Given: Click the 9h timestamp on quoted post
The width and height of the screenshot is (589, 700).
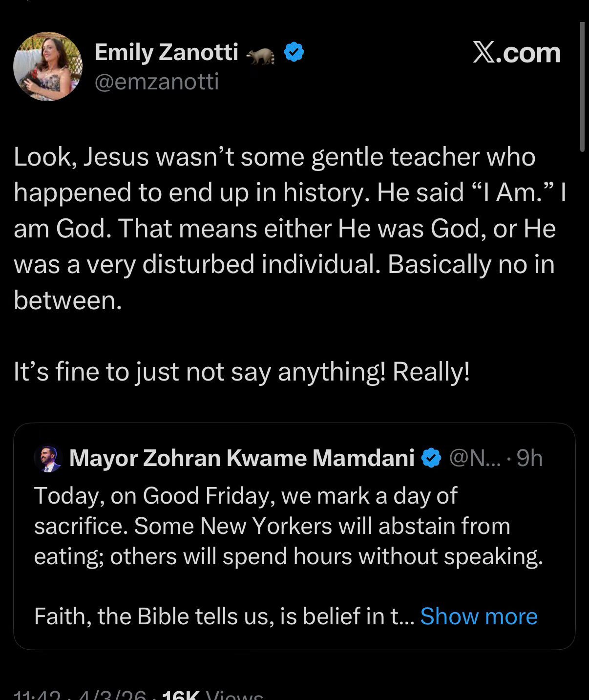Looking at the screenshot, I should [529, 458].
